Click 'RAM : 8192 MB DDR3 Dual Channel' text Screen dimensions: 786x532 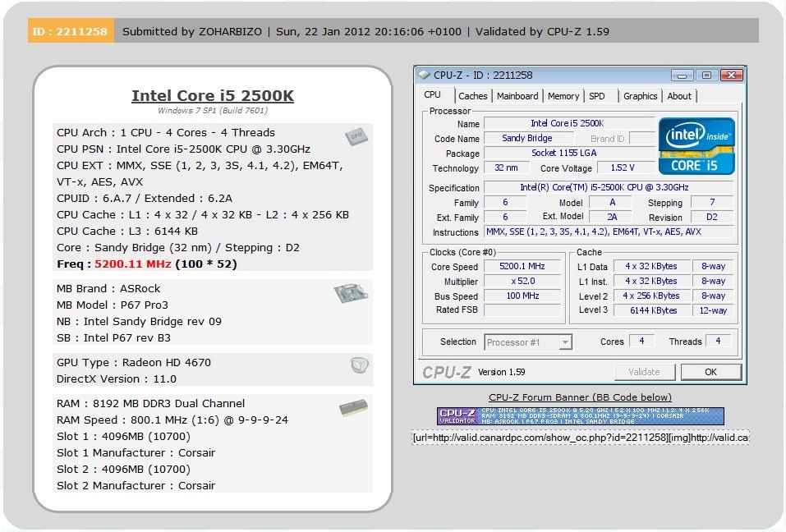pos(150,404)
